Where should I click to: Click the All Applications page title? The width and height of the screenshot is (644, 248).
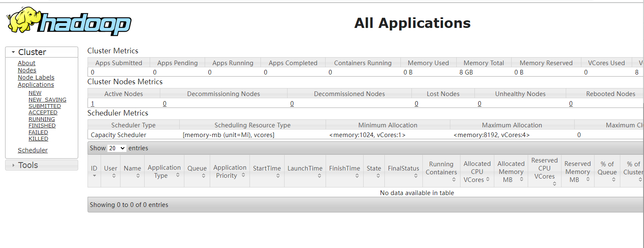[412, 23]
